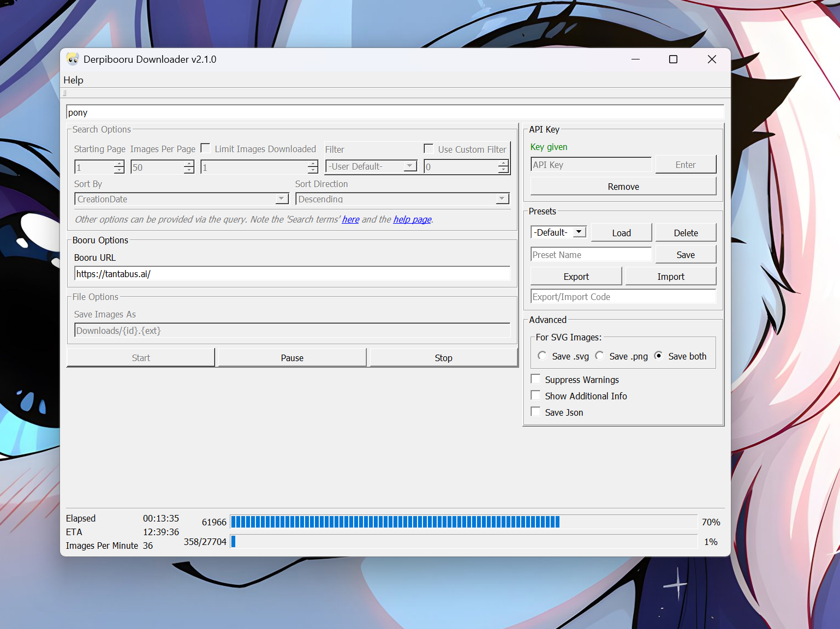Click the Stop button

(443, 358)
